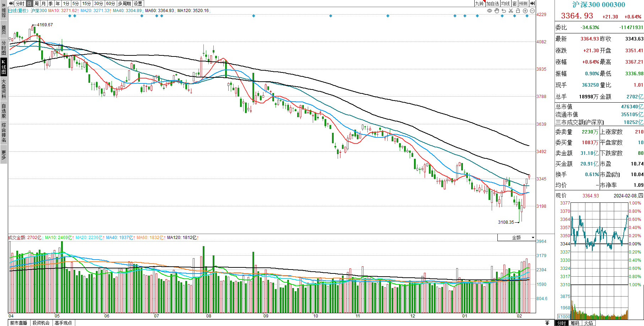Switch to the 筹码 tab below mini chart
The image size is (644, 326).
pyautogui.click(x=575, y=323)
